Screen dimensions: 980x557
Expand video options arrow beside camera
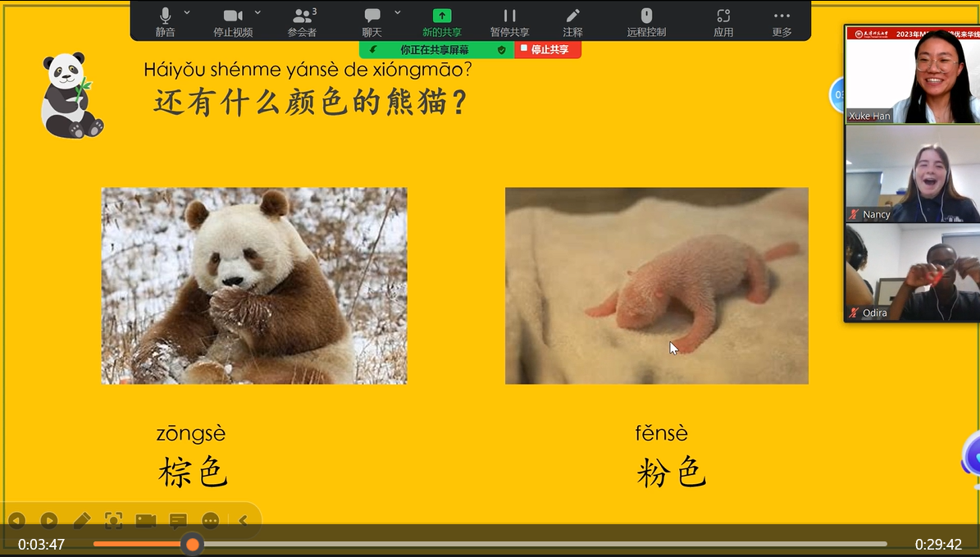click(258, 13)
